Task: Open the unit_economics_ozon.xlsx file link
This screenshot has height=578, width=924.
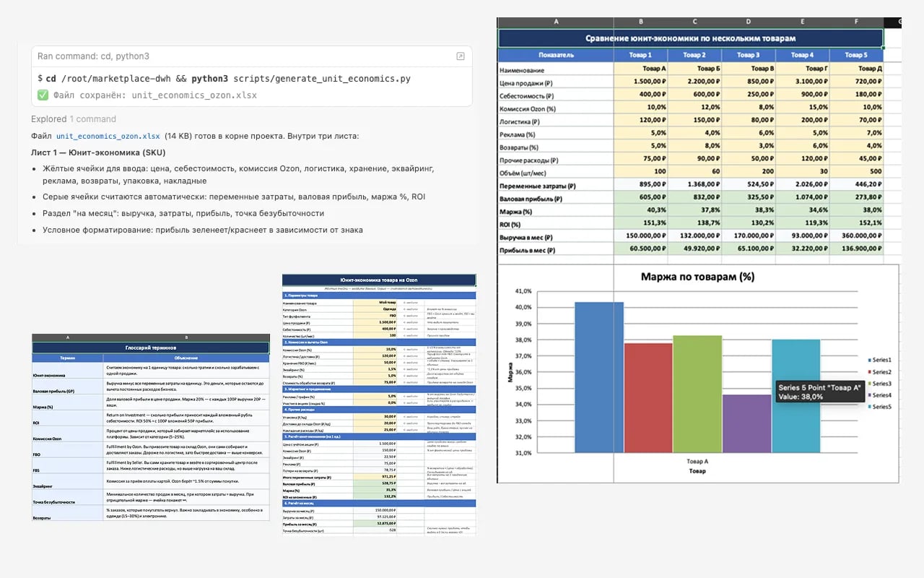Action: 108,136
